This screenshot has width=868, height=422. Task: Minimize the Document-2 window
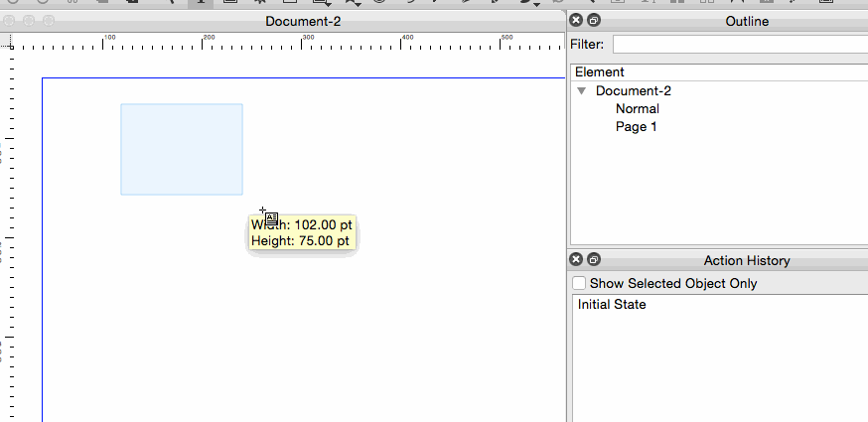[x=30, y=21]
